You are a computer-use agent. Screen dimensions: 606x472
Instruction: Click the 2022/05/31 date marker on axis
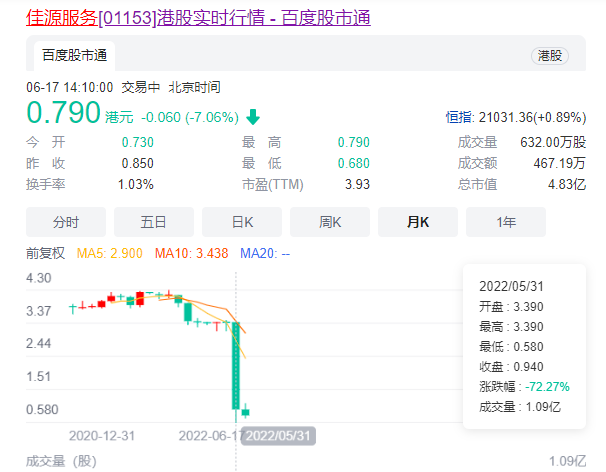(278, 436)
